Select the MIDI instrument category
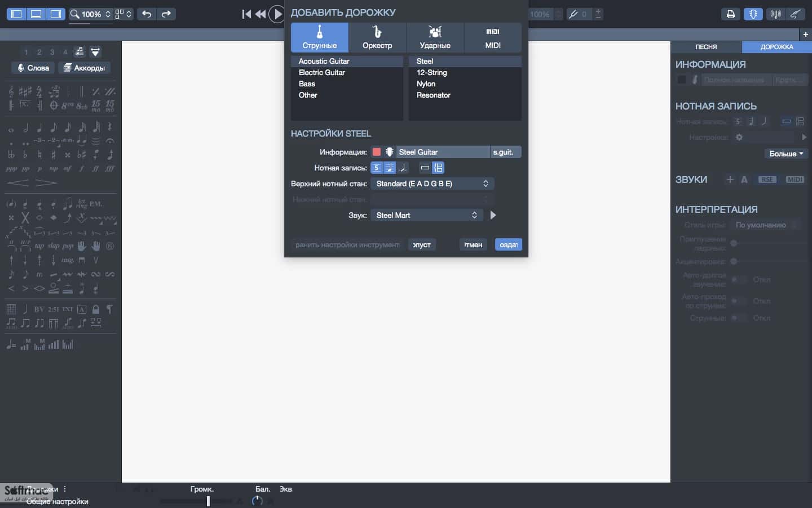The image size is (812, 508). (x=493, y=38)
